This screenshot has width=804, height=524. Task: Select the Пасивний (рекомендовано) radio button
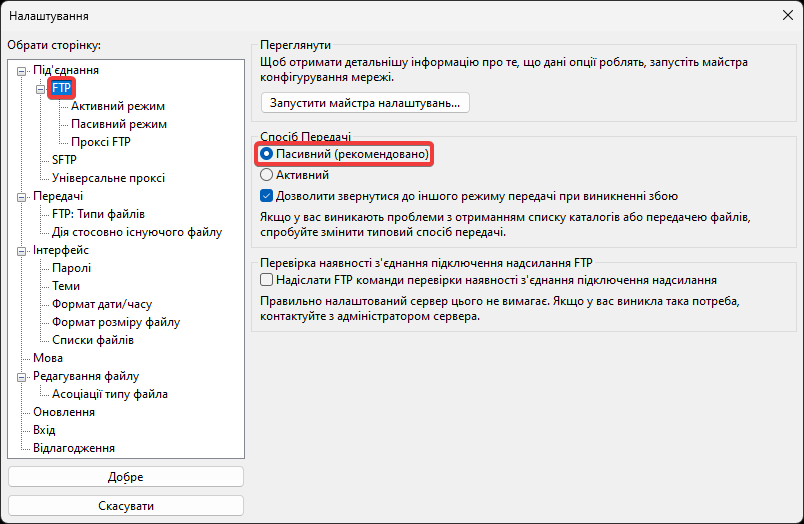point(267,155)
